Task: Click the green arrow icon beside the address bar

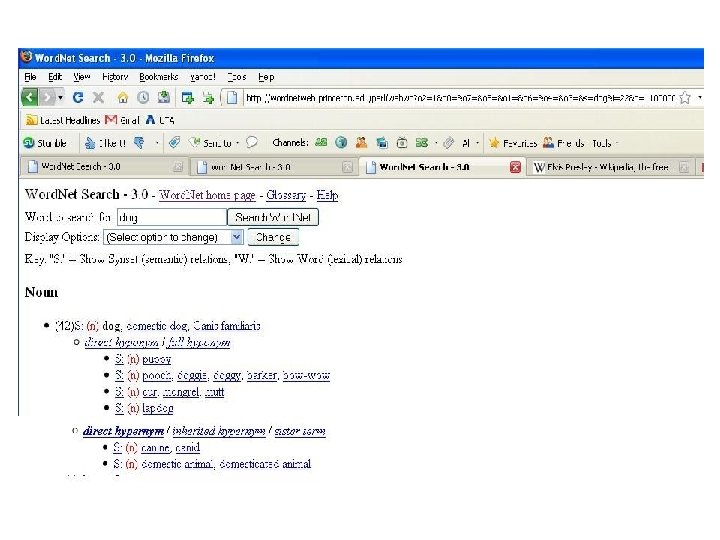Action: point(208,98)
